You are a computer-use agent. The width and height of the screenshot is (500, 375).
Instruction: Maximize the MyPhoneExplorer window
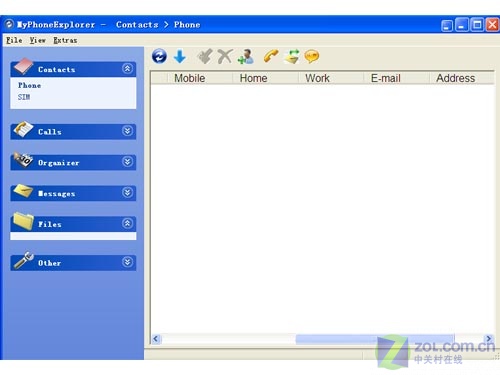tap(477, 25)
